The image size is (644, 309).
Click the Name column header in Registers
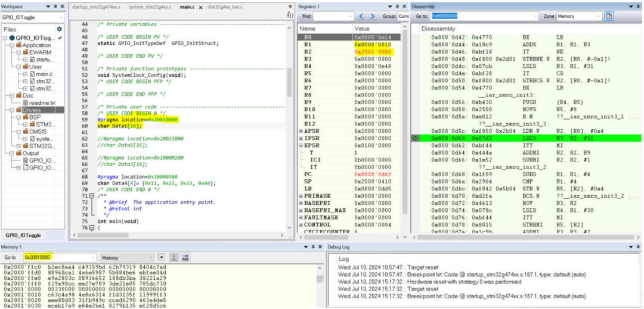307,29
